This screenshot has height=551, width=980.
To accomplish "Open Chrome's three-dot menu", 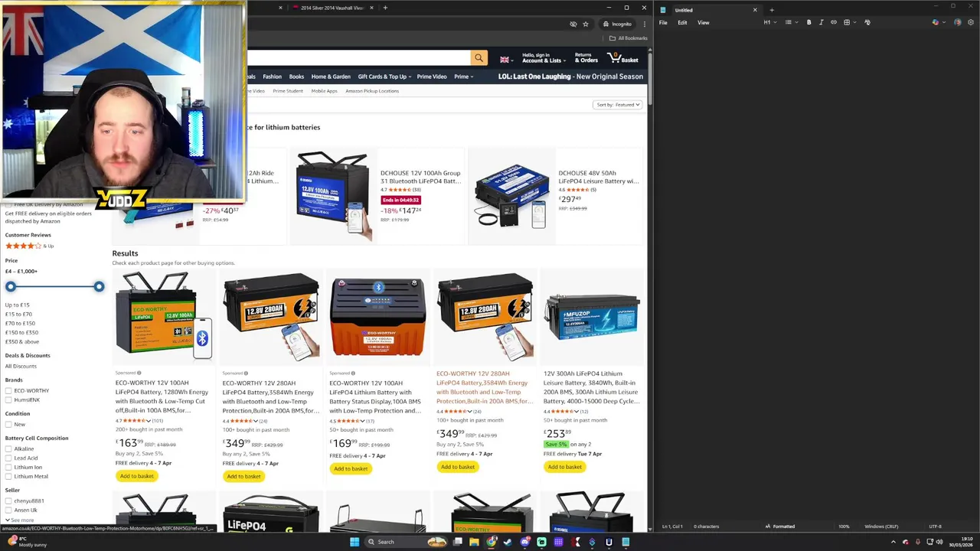I will [644, 24].
